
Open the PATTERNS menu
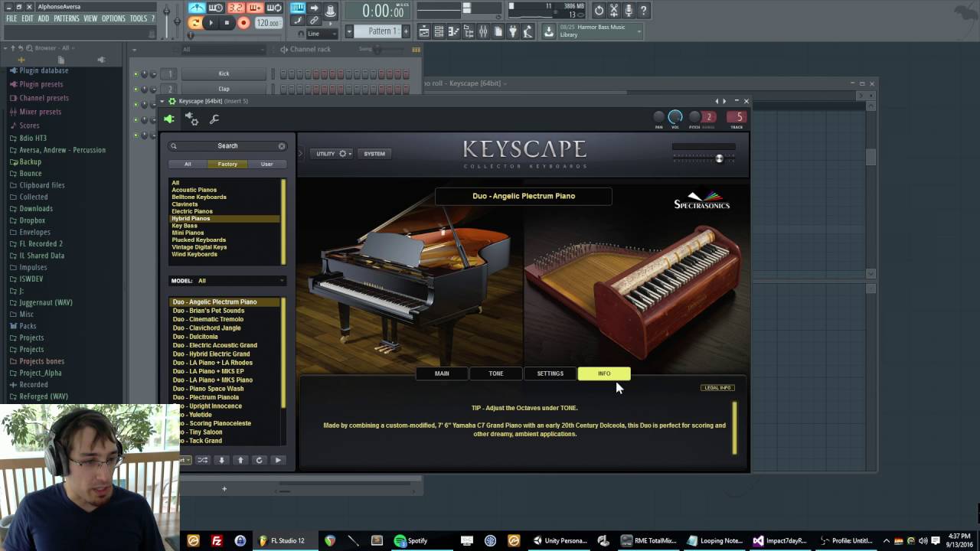67,18
